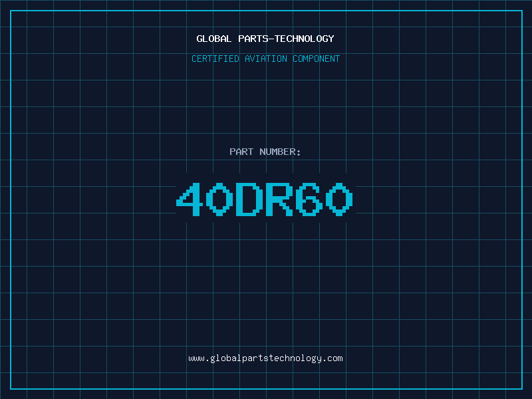Click the letter D in the part number
This screenshot has height=399, width=532.
[249, 199]
